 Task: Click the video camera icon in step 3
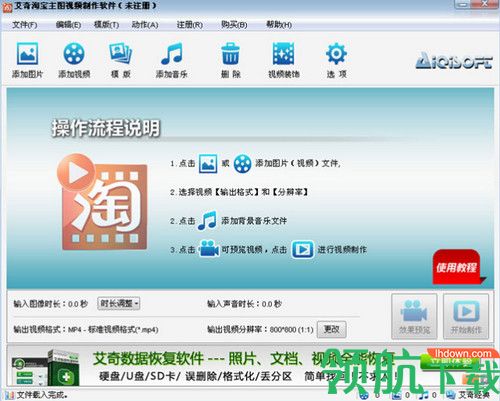click(x=209, y=249)
